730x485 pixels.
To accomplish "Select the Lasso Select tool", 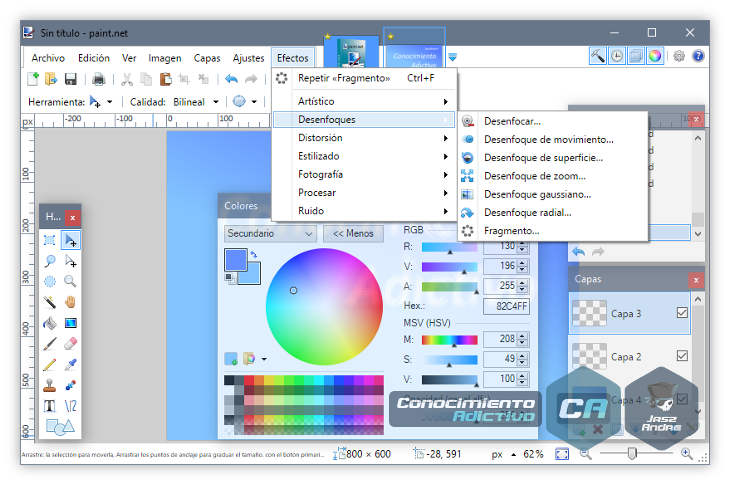I will pos(50,261).
